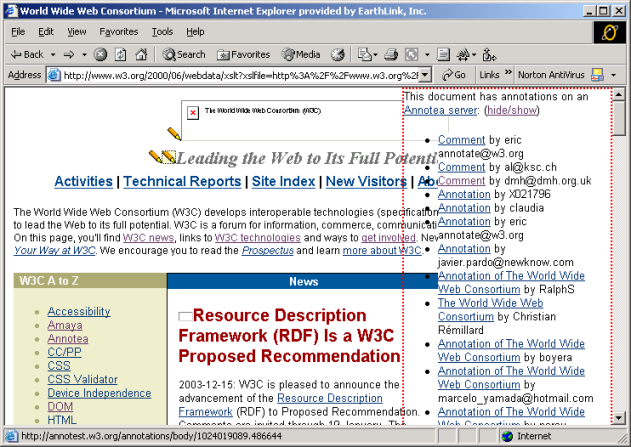The height and width of the screenshot is (447, 631).
Task: Go to Home page icon
Action: 138,54
